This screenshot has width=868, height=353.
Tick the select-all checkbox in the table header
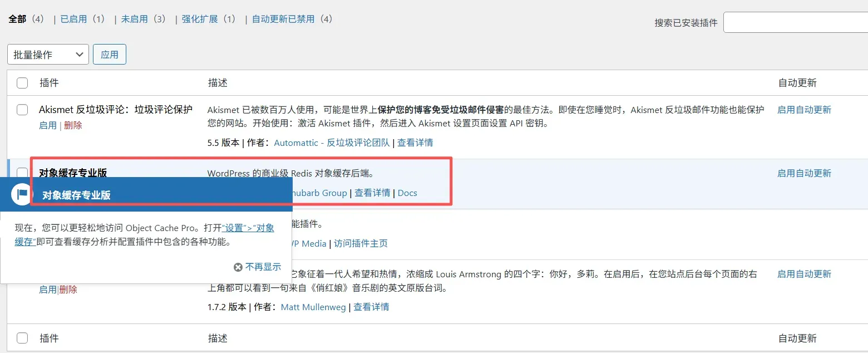pos(22,83)
